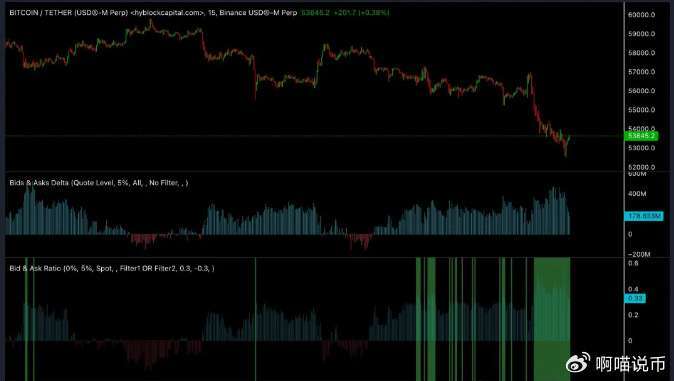Click the cyan 0.33 ratio value tag
This screenshot has height=381, width=674.
click(x=635, y=298)
